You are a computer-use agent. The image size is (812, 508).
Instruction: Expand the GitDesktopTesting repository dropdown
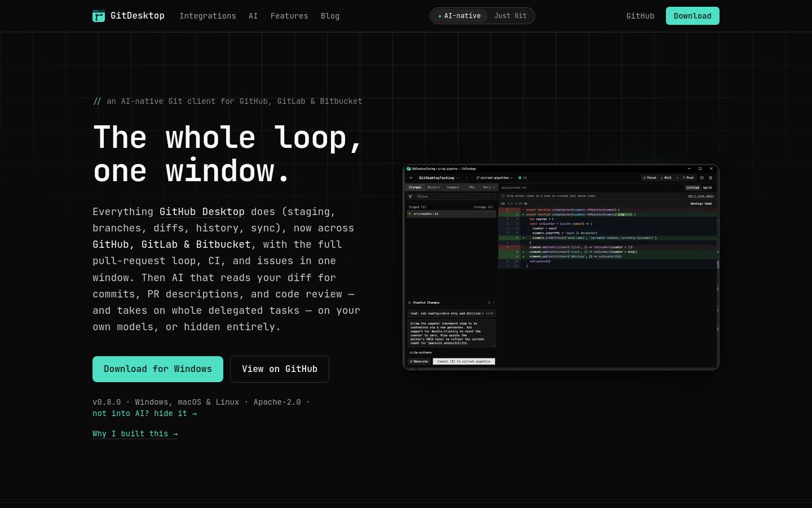click(439, 178)
